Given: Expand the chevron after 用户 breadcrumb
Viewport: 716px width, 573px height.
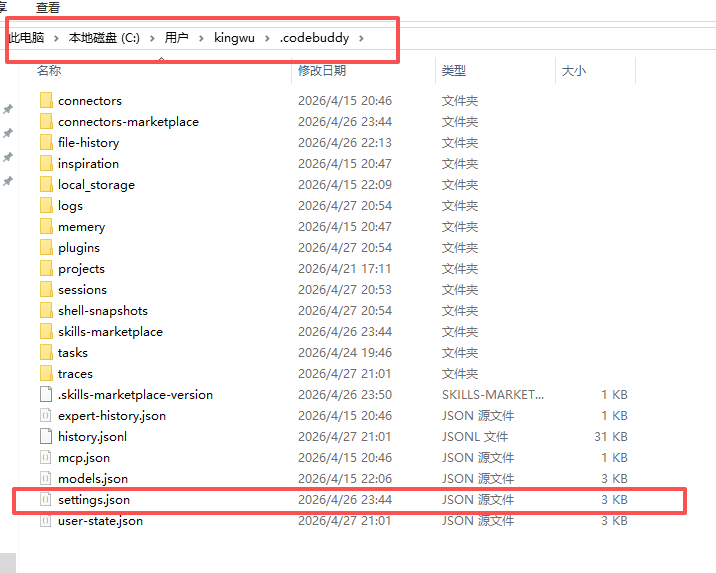Looking at the screenshot, I should [x=201, y=38].
